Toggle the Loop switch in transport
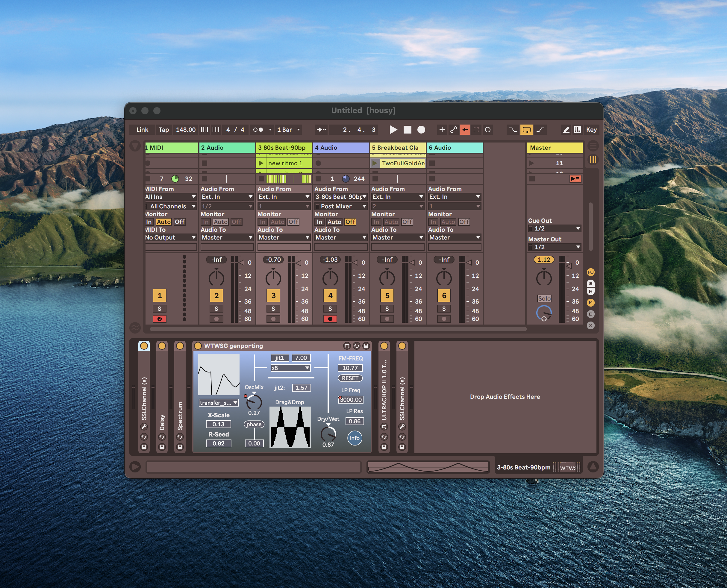The width and height of the screenshot is (727, 588). point(526,129)
